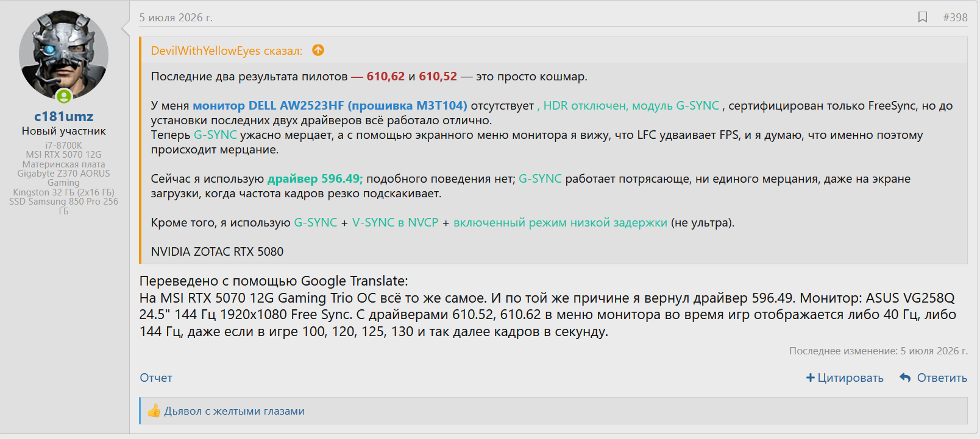This screenshot has width=980, height=439.
Task: Click the DevilWithYellowEyes сказал quote header
Action: [x=227, y=51]
